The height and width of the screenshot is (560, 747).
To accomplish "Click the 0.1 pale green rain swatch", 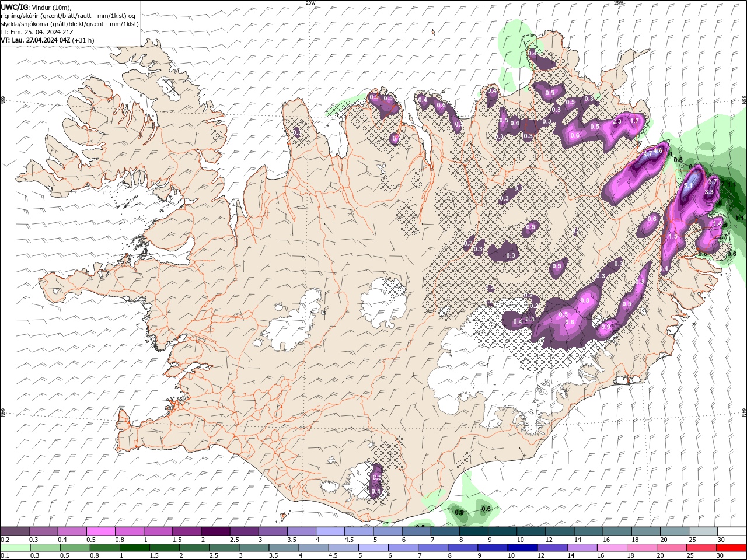I will tap(15, 548).
